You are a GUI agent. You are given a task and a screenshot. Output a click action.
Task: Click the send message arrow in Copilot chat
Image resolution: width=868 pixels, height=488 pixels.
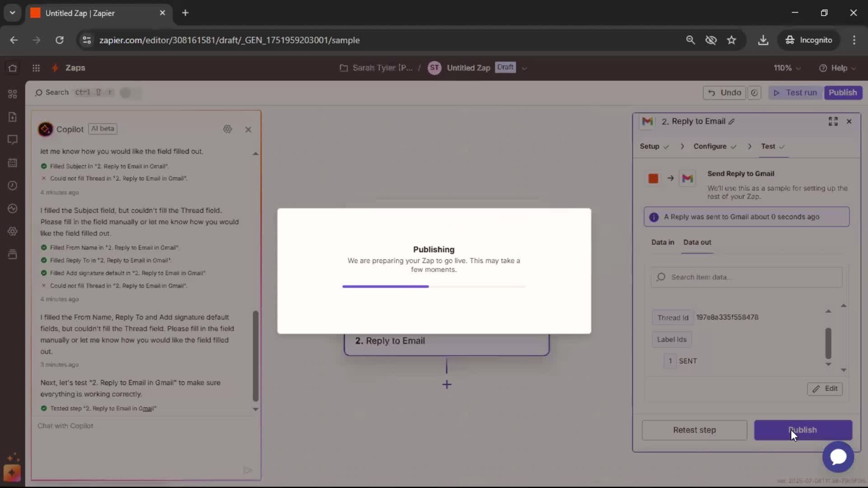247,470
